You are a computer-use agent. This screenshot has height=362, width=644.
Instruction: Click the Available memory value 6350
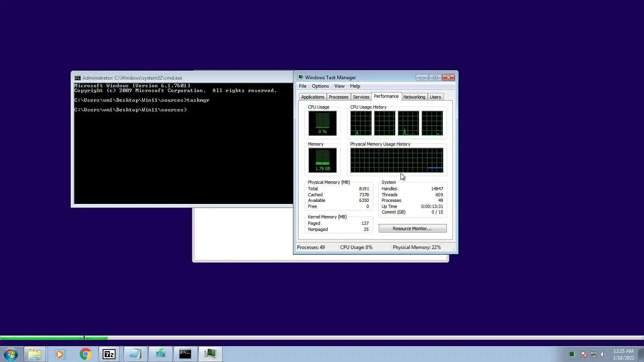tap(364, 200)
